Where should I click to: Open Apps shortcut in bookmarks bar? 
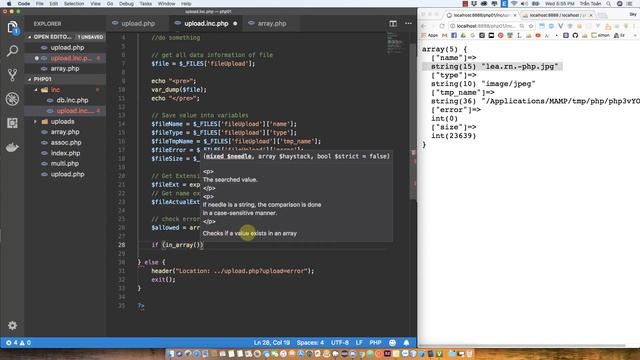coord(430,36)
